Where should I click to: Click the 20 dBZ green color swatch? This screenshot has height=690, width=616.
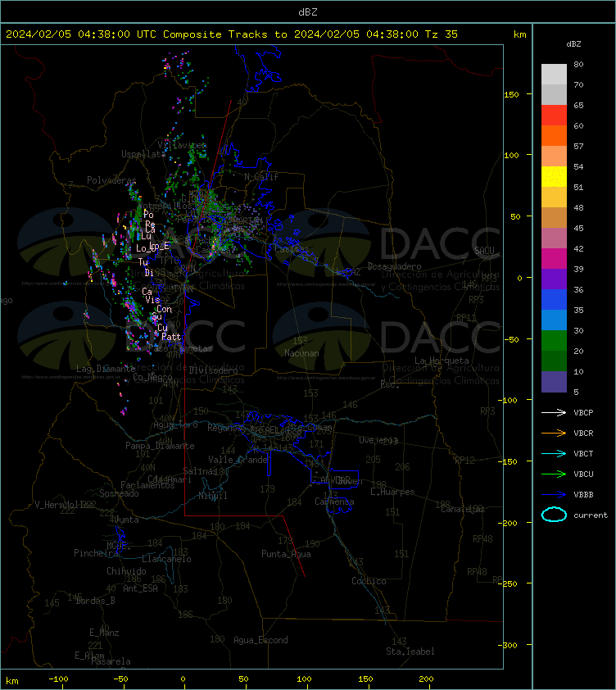point(554,361)
